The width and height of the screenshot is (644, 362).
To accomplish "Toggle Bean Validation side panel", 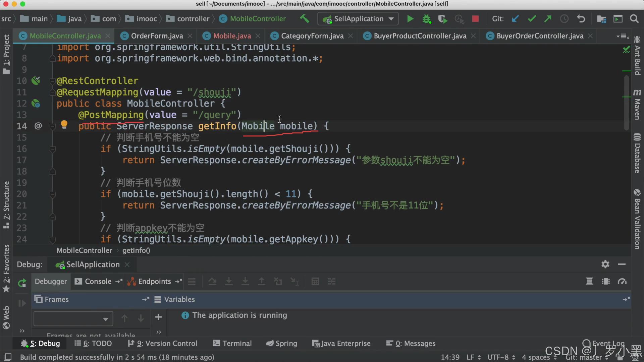I will pyautogui.click(x=637, y=219).
